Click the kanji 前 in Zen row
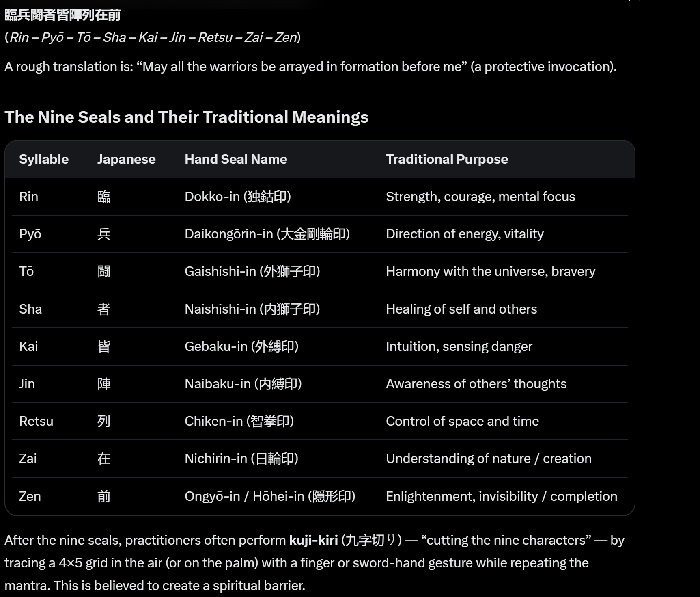The height and width of the screenshot is (597, 700). tap(104, 496)
